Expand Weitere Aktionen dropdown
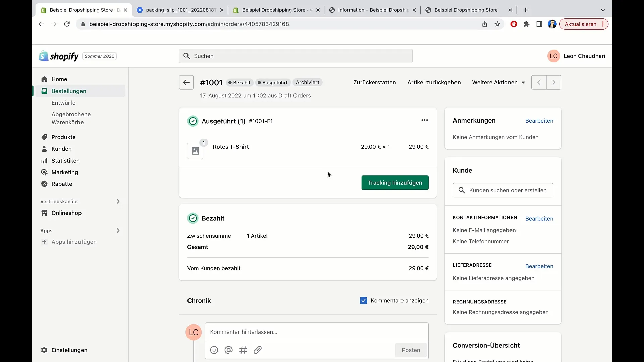This screenshot has width=644, height=362. (x=498, y=82)
